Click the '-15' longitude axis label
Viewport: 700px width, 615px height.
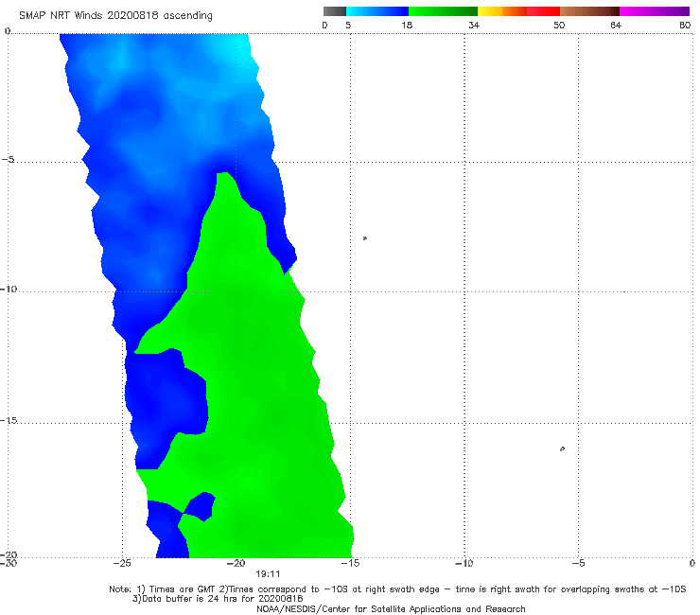(350, 563)
